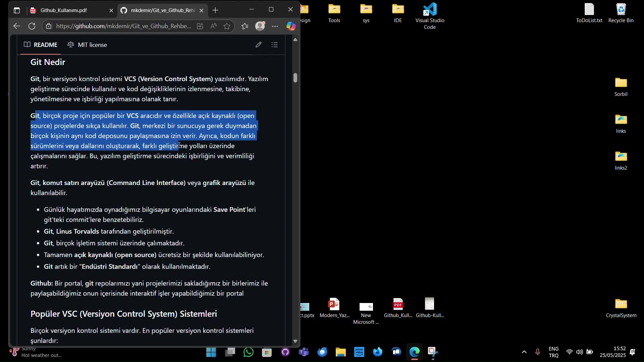Open Snipping Tool from the taskbar
Viewport: 644px width, 362px height.
(x=433, y=352)
